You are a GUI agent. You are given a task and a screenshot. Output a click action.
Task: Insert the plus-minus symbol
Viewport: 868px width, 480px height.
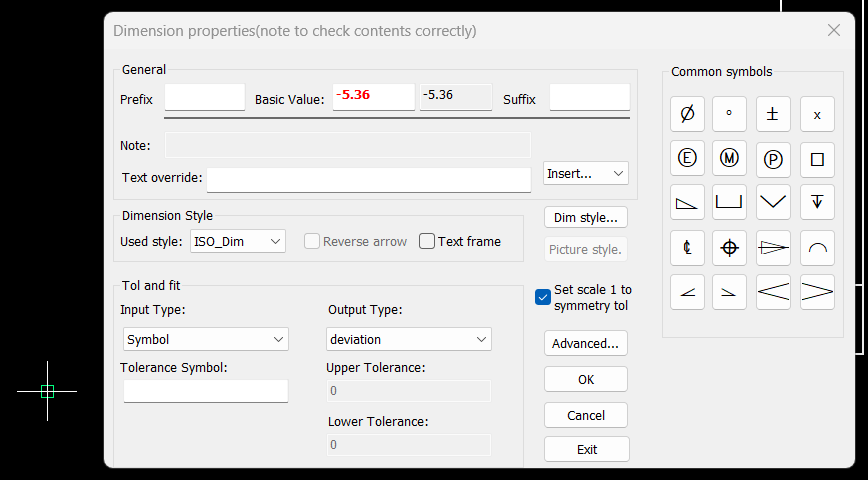point(773,114)
